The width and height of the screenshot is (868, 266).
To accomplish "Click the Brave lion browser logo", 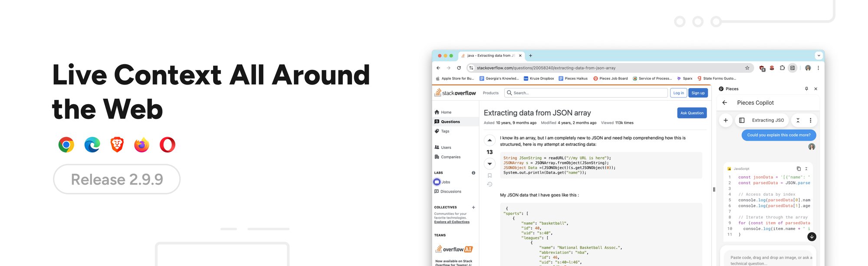I will click(117, 144).
